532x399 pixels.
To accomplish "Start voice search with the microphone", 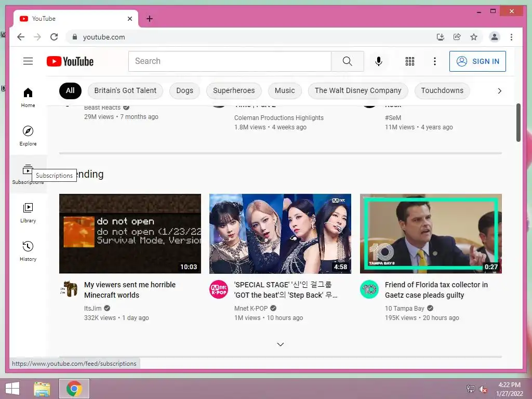I will (x=379, y=61).
